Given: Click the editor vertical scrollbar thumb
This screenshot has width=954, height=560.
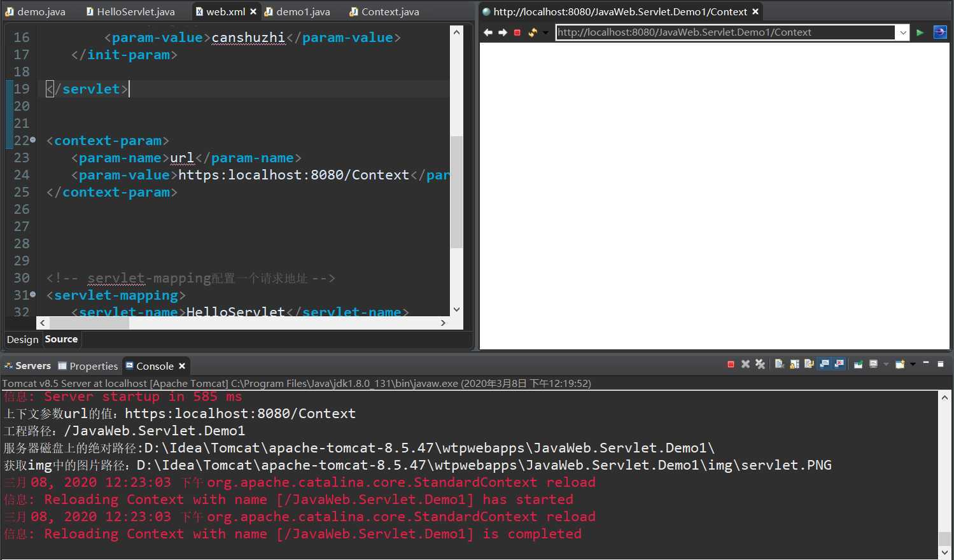Looking at the screenshot, I should pos(456,191).
